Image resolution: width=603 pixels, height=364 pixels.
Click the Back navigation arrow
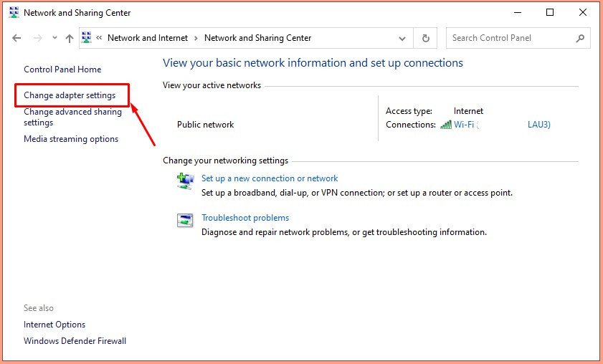click(17, 38)
